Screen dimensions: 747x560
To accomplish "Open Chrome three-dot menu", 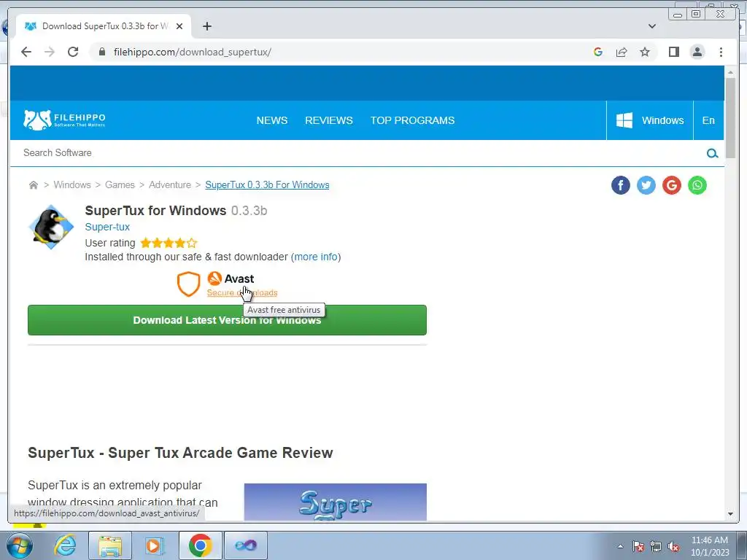I will pos(721,52).
